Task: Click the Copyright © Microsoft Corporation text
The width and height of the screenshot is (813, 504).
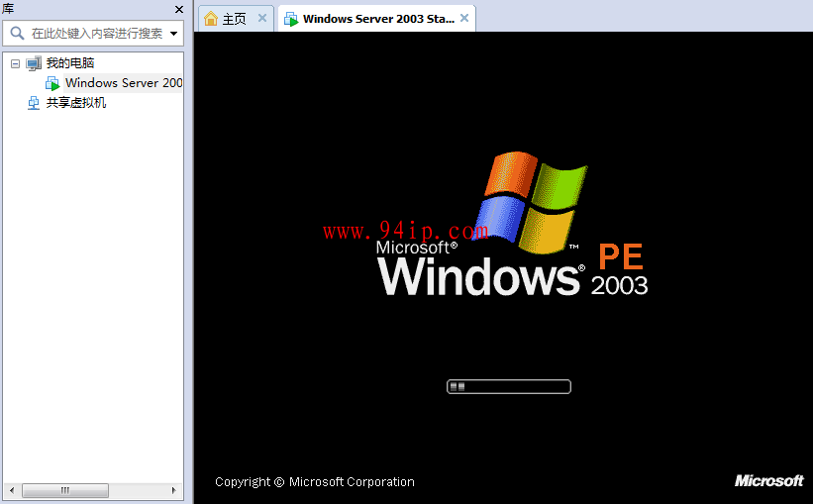Action: coord(315,481)
